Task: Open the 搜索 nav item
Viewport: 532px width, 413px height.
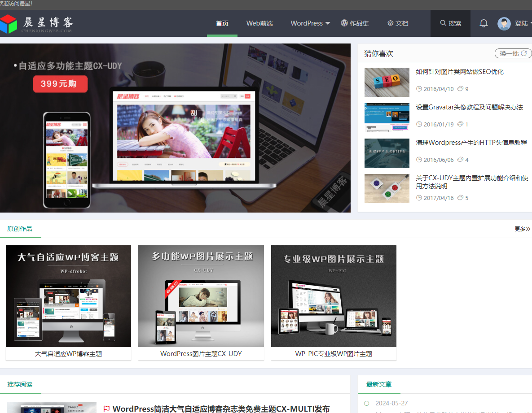Action: 451,23
